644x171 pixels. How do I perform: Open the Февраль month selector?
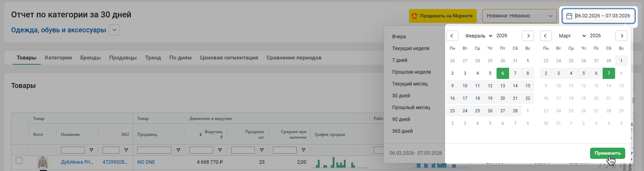(x=478, y=36)
